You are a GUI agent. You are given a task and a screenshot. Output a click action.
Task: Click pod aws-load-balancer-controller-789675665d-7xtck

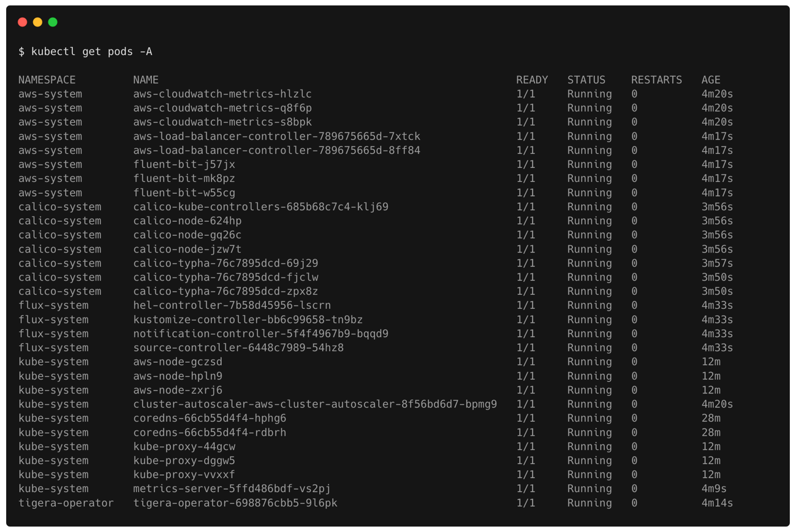[277, 137]
